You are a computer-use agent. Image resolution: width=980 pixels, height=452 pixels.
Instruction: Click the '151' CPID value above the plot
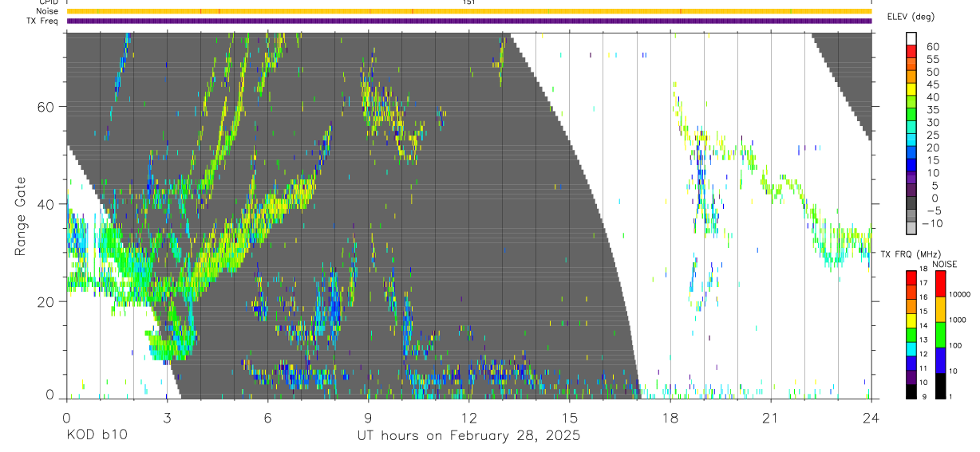(468, 2)
